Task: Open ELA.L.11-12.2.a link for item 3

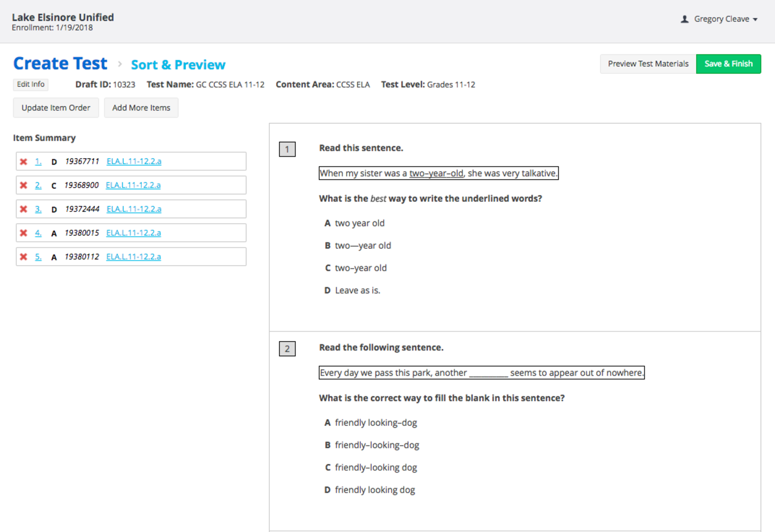Action: point(134,209)
